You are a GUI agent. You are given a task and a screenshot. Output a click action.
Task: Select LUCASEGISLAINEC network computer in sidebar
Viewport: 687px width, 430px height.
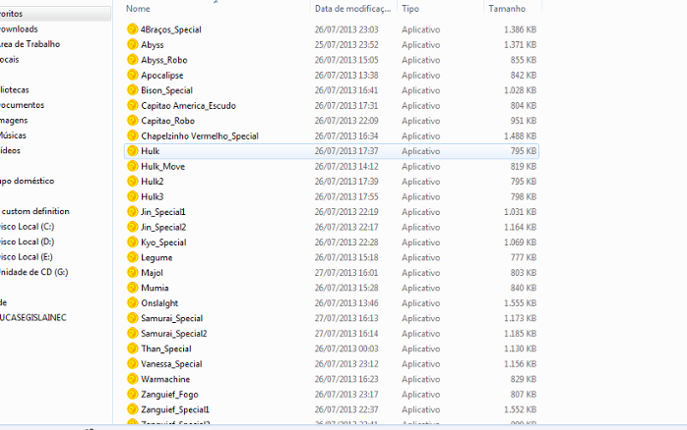33,317
